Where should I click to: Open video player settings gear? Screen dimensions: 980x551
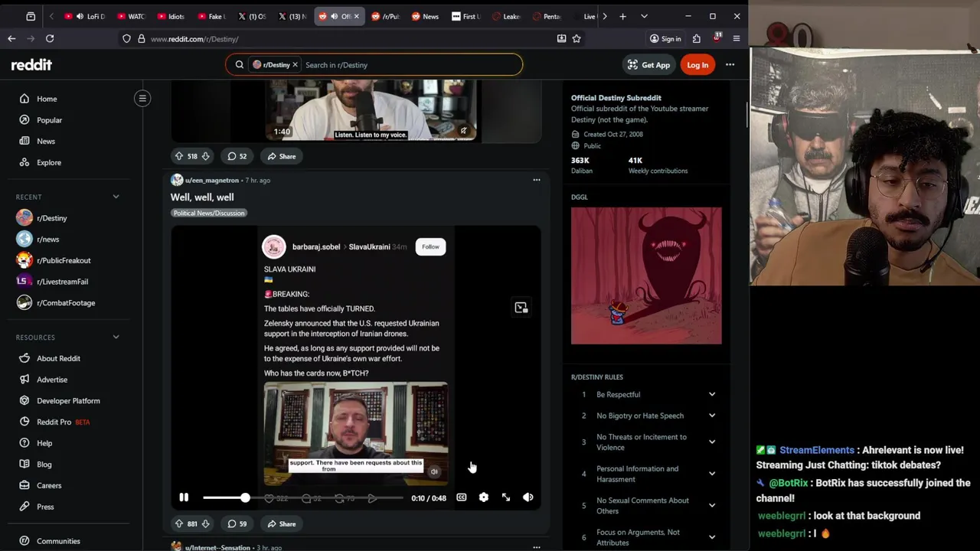tap(483, 497)
